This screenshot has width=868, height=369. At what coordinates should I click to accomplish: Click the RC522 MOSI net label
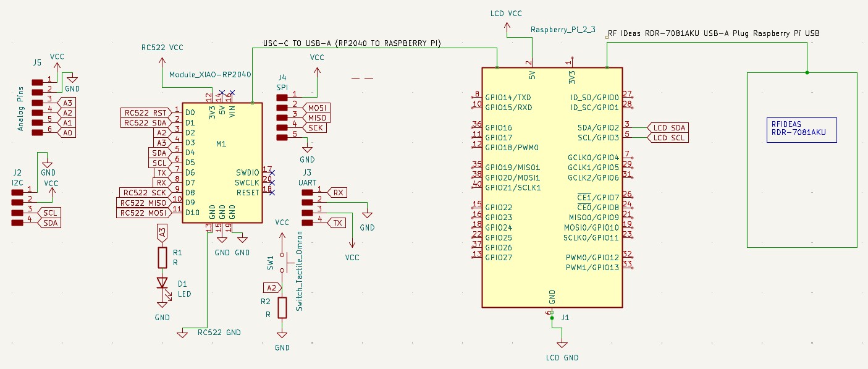point(143,212)
